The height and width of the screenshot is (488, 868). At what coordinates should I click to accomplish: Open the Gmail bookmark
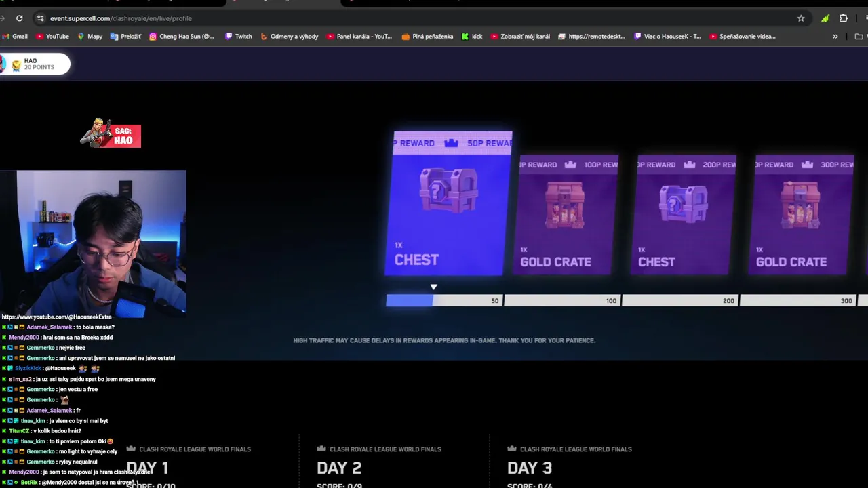pos(15,37)
